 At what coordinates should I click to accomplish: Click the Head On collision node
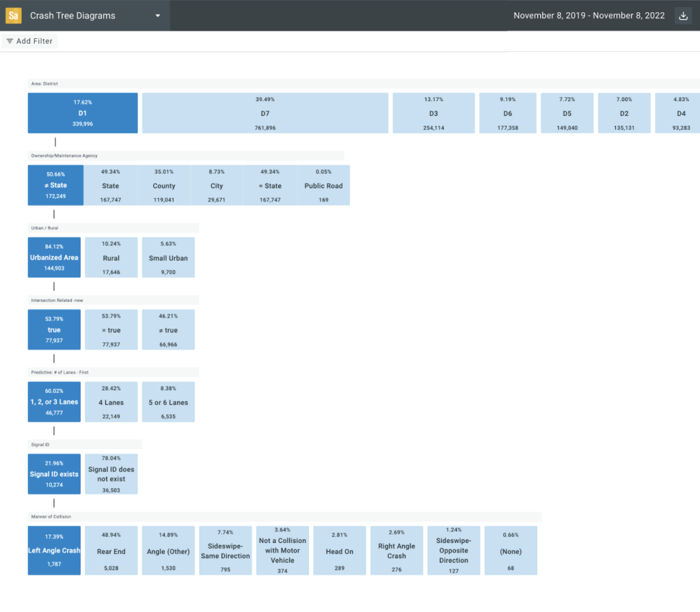[340, 551]
